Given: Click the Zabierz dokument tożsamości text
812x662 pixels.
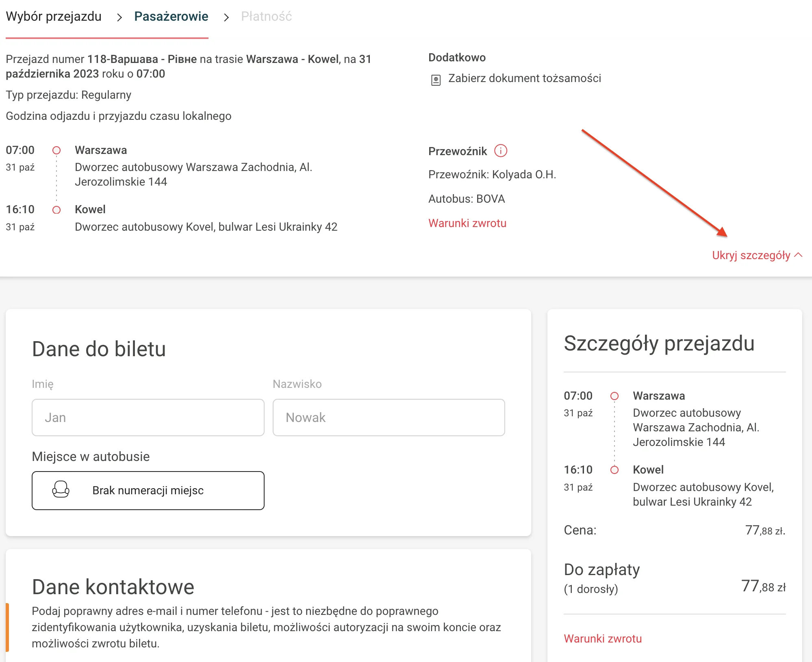Looking at the screenshot, I should pos(524,78).
